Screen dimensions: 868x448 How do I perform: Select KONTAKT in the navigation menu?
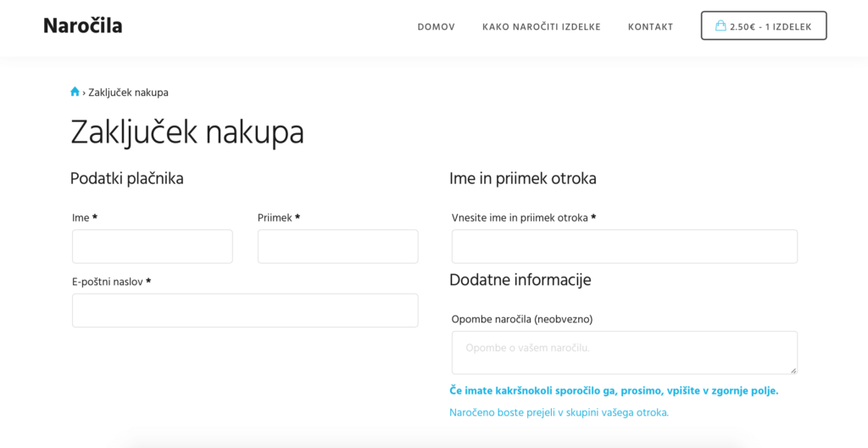coord(650,27)
